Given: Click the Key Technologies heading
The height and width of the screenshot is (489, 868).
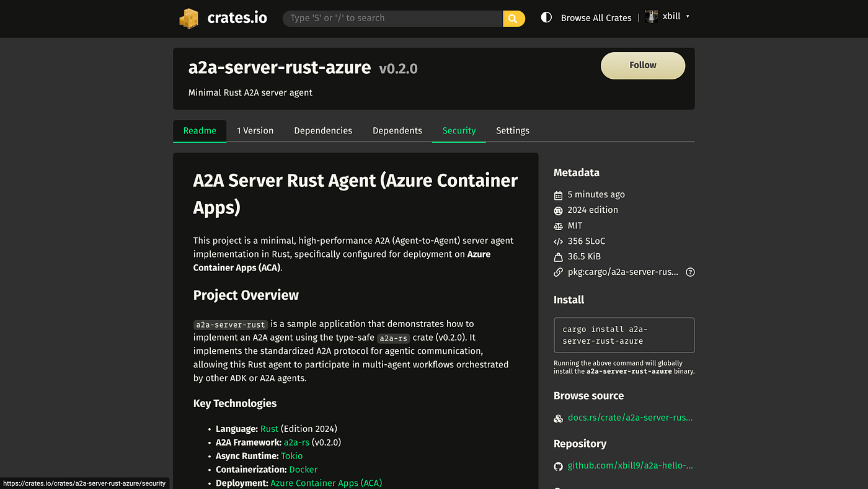Looking at the screenshot, I should pos(235,403).
